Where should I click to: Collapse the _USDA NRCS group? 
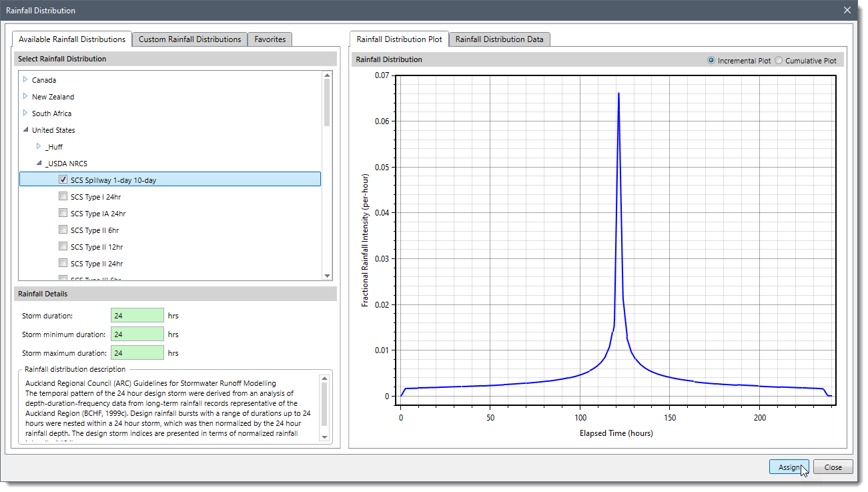click(39, 164)
